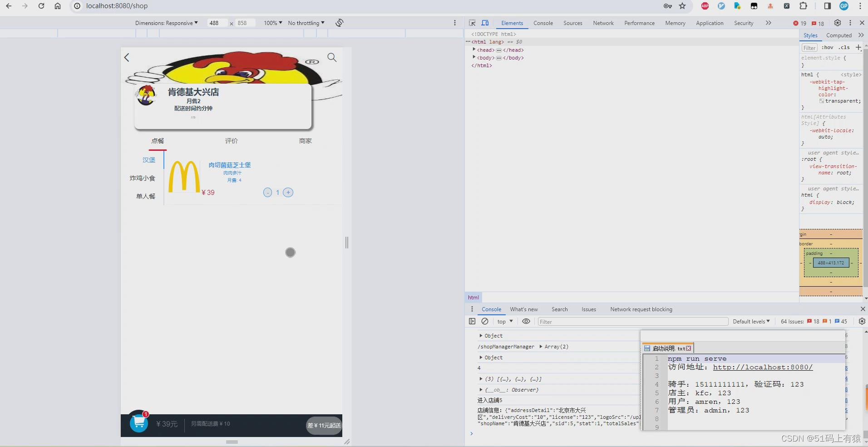
Task: Increase burger quantity with plus button
Action: coord(288,193)
